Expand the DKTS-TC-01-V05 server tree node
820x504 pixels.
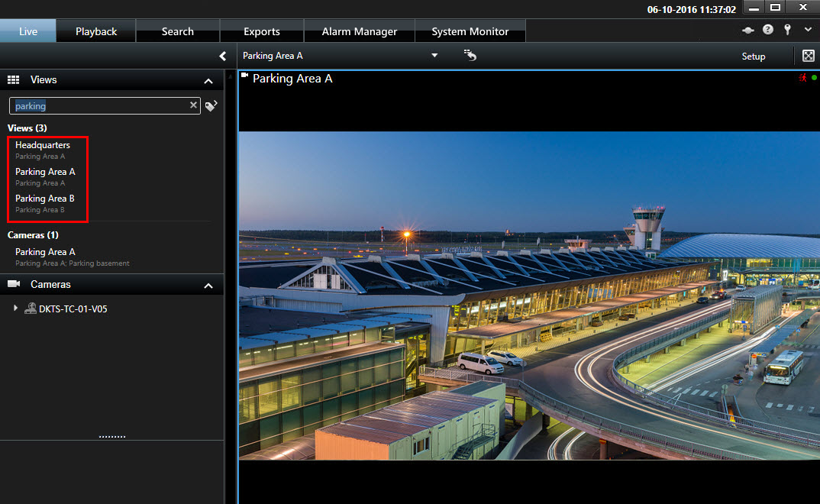click(x=15, y=309)
